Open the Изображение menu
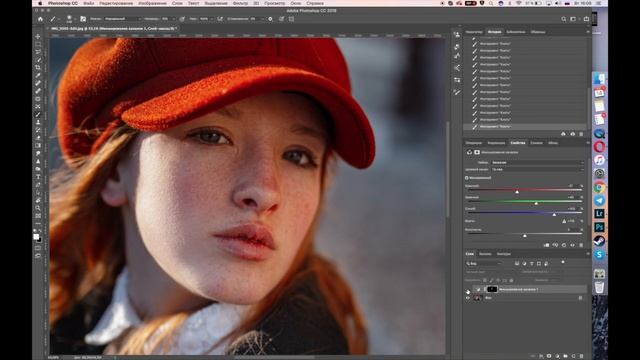Viewport: 640px width, 360px height. [152, 3]
